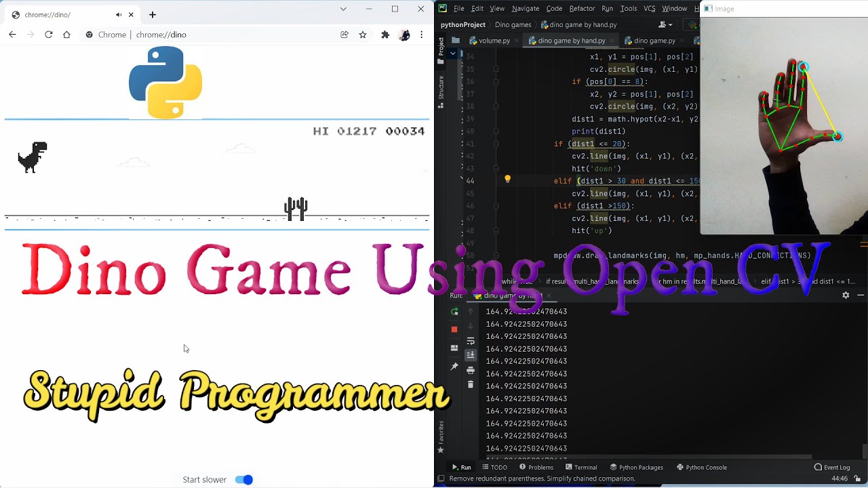868x488 pixels.
Task: Open the Run tool window tab
Action: coord(462,468)
